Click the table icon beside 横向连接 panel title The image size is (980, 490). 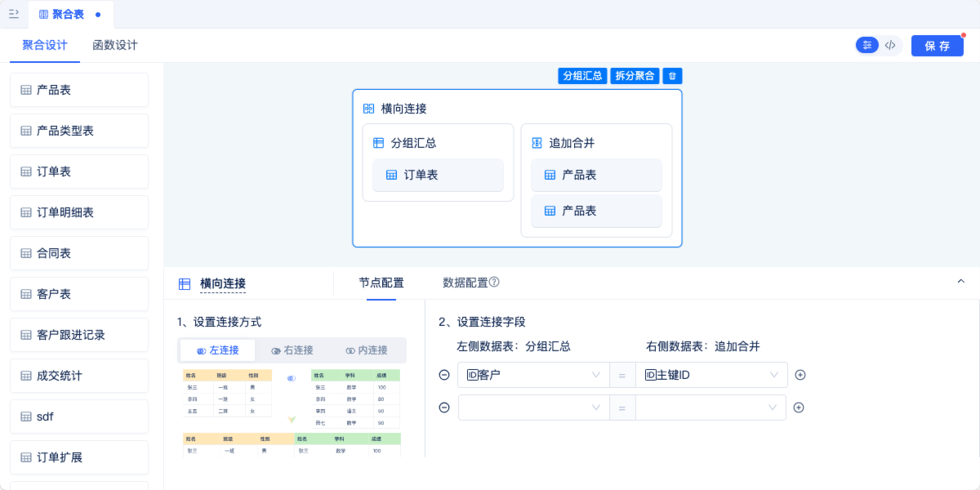185,284
